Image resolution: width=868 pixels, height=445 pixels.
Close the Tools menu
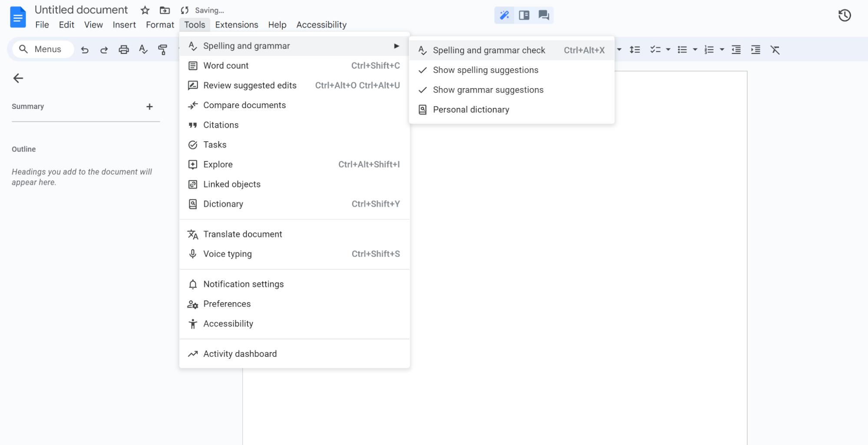195,25
